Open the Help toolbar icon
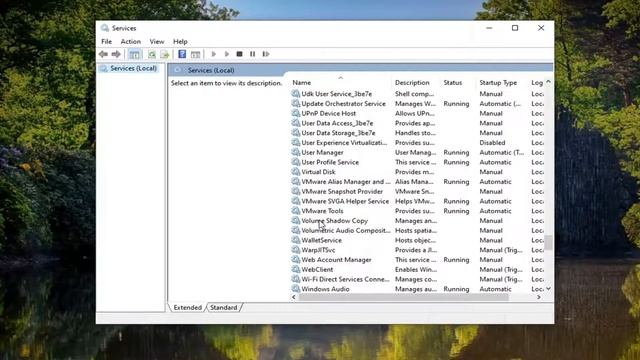 (x=182, y=54)
